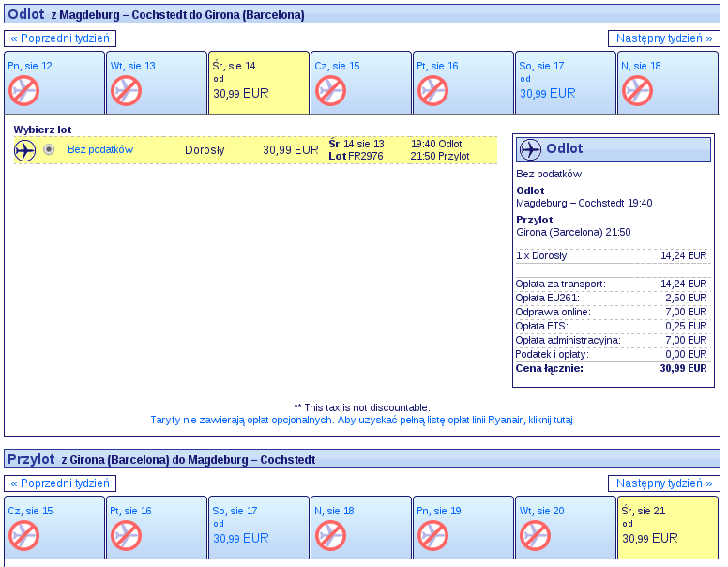Click no-flight icon in outbound N, sie 18

pos(637,91)
